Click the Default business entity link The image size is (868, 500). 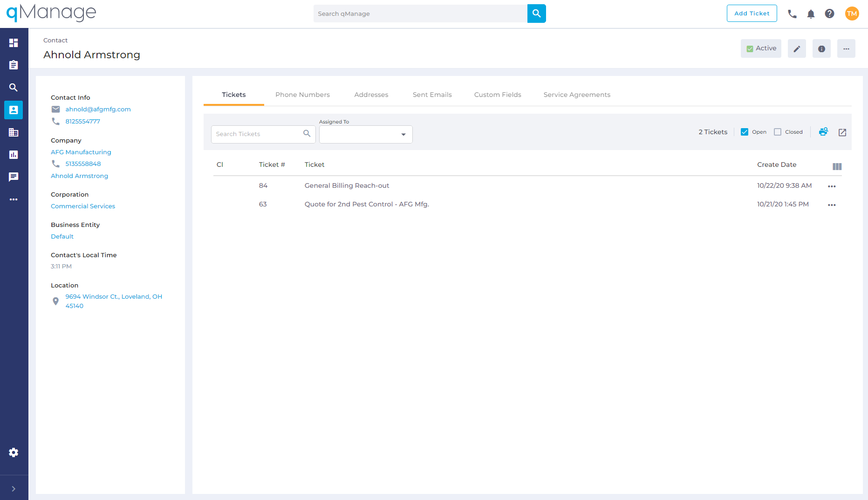(62, 237)
